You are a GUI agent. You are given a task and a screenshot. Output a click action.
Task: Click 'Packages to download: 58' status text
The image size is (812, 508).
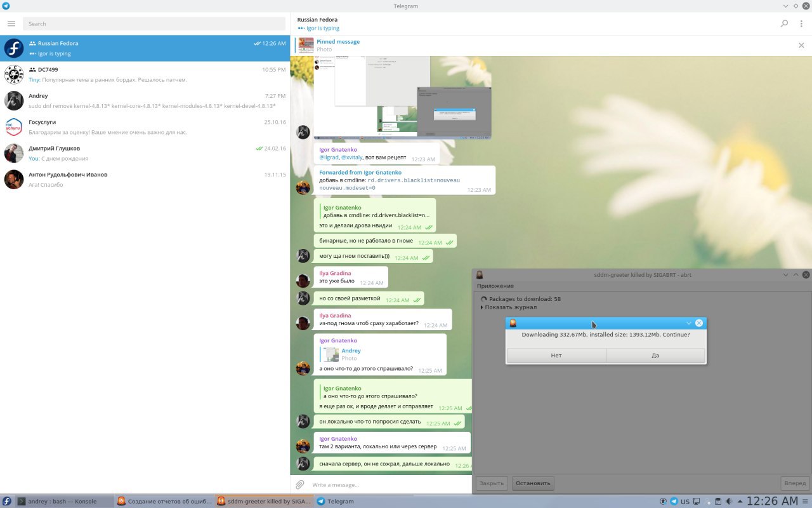click(x=525, y=299)
